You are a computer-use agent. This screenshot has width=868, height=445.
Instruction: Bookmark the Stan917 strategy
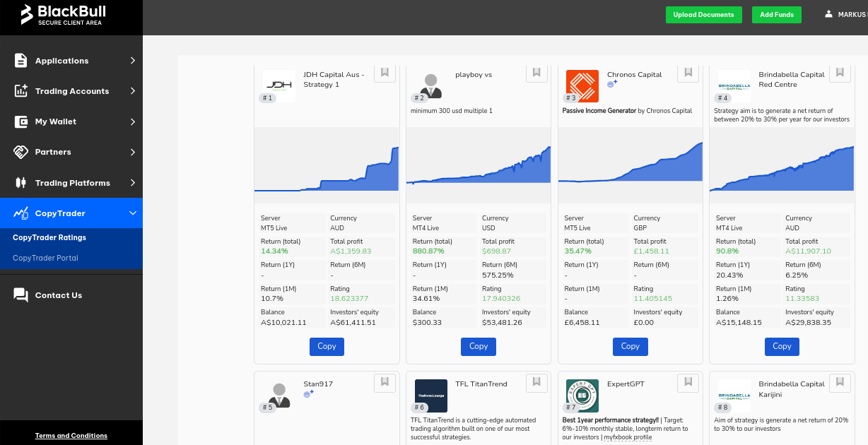385,382
